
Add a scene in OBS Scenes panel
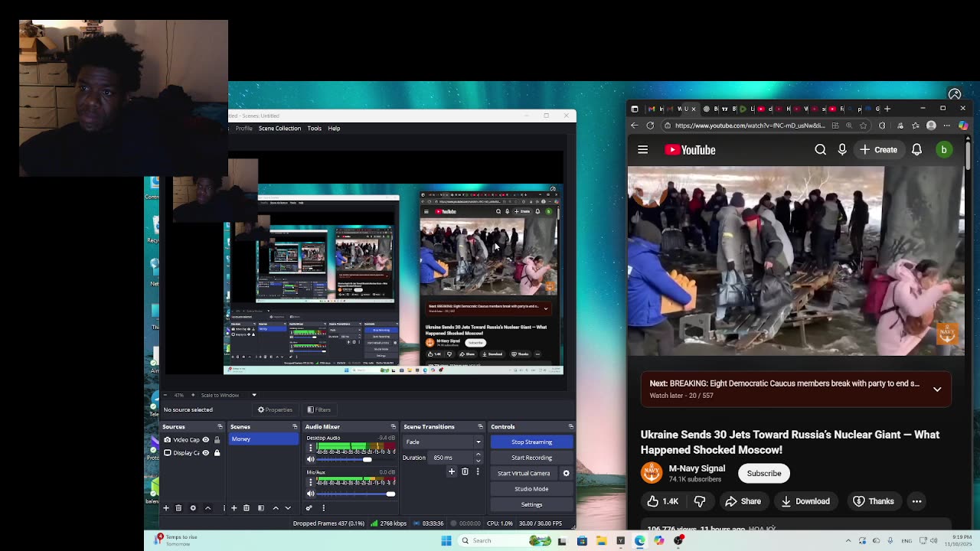[x=234, y=508]
